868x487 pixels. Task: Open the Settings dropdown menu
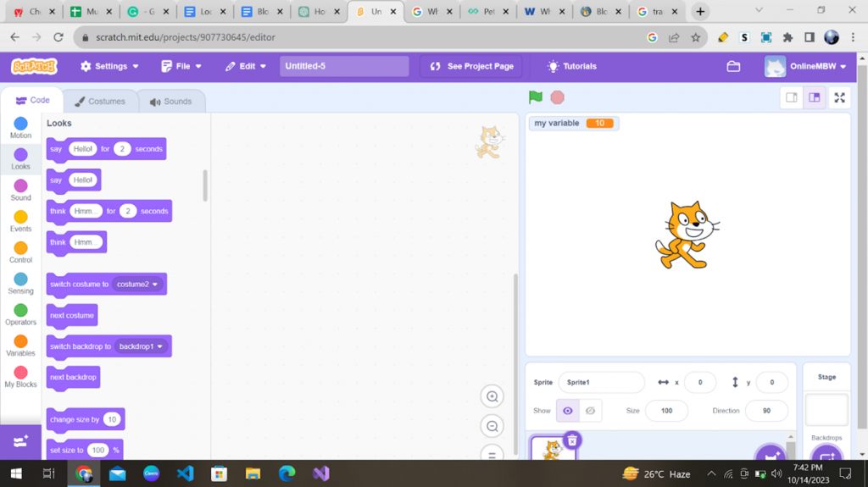point(109,66)
